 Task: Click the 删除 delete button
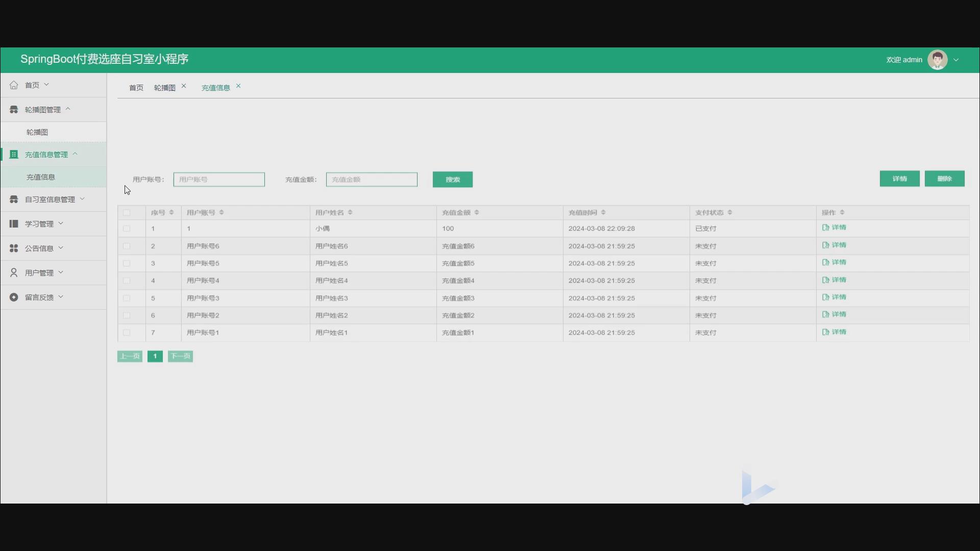point(944,179)
